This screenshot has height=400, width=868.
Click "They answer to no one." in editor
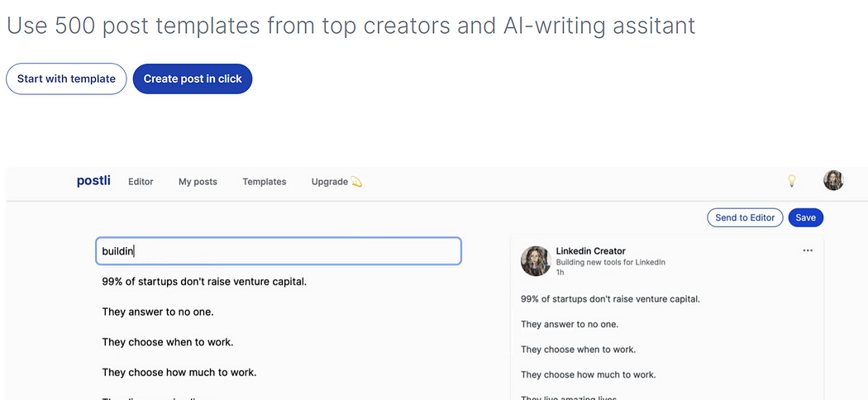coord(158,312)
